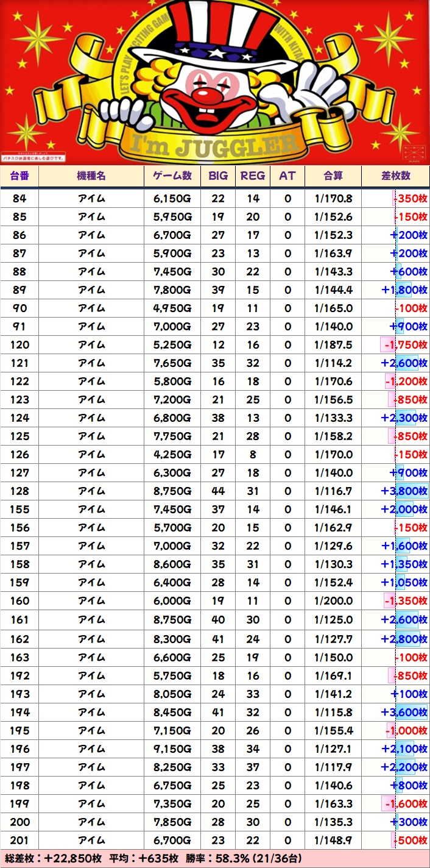
Task: Click the 1/115.8 combined rate cell
Action: click(x=333, y=712)
